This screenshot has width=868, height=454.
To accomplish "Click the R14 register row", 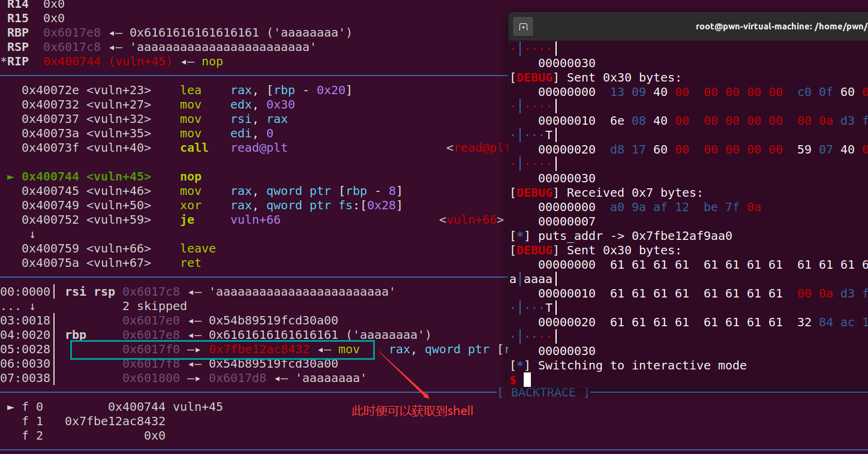I will (36, 4).
